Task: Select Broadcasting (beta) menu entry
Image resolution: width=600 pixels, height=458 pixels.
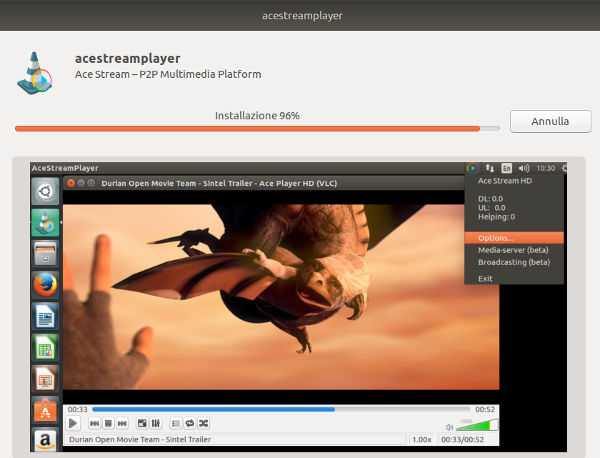Action: [514, 262]
